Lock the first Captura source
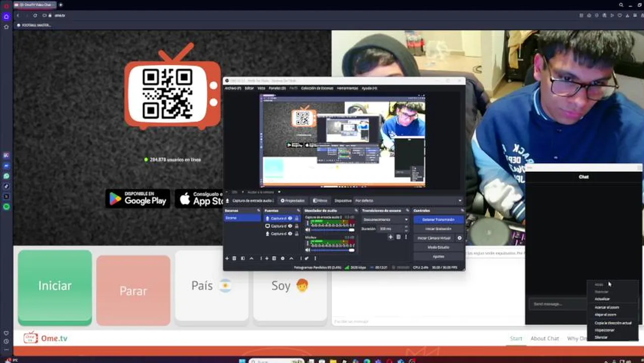 (296, 218)
